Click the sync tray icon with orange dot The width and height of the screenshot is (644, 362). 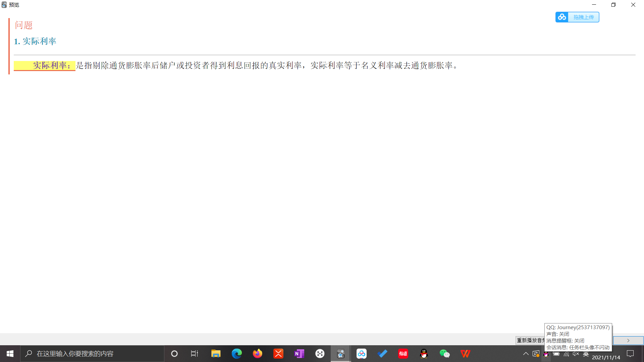(536, 354)
